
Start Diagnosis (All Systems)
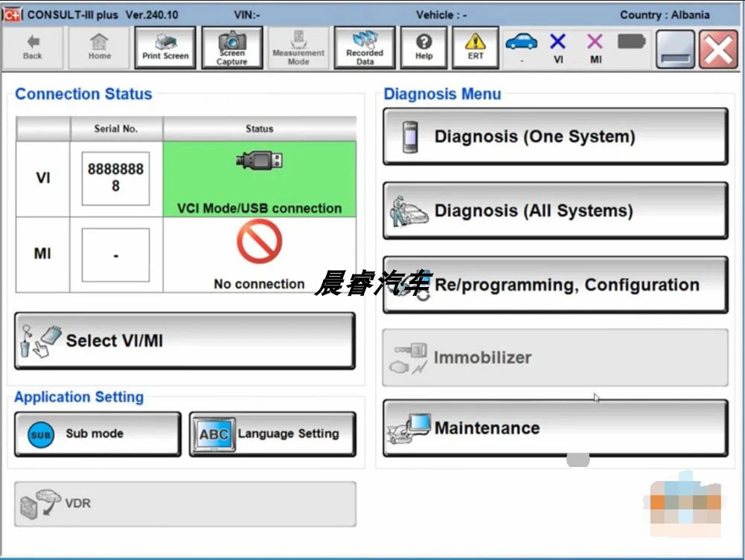[555, 210]
